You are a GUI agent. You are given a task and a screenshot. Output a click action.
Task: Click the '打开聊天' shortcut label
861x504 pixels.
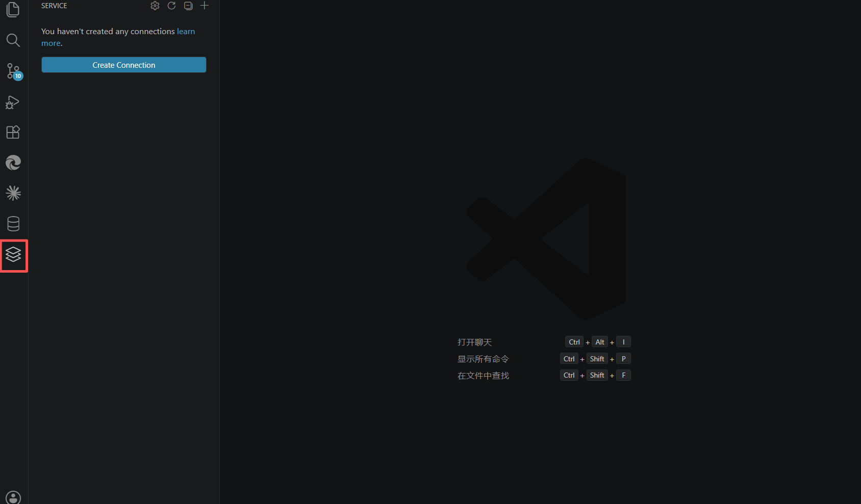(x=475, y=342)
